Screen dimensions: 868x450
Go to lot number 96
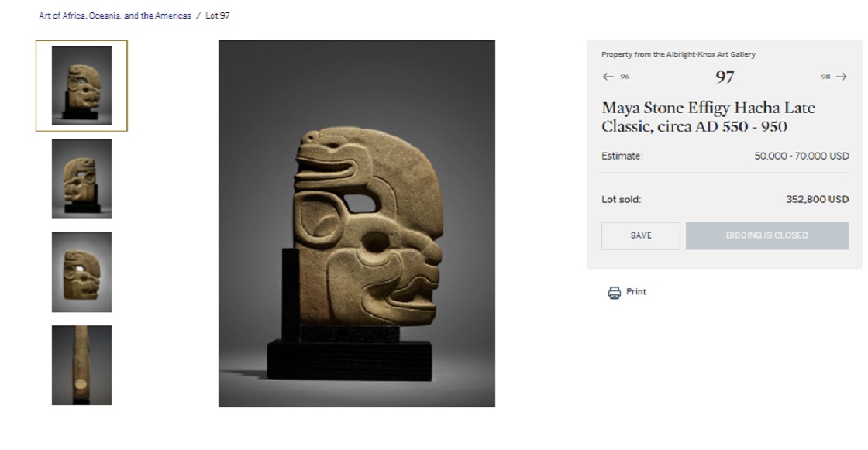[x=625, y=77]
